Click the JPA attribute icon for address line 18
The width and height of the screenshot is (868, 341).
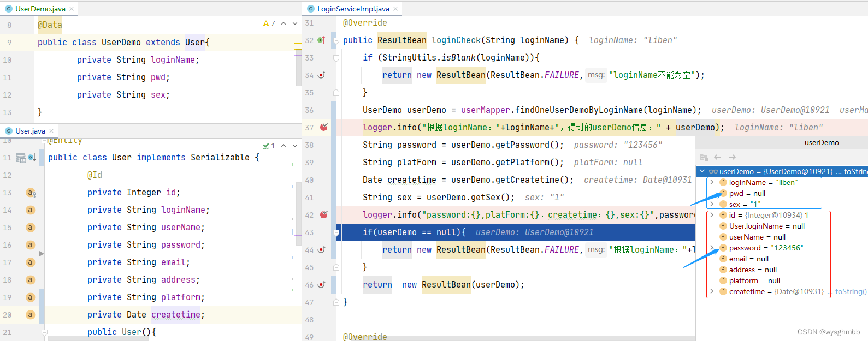(31, 280)
